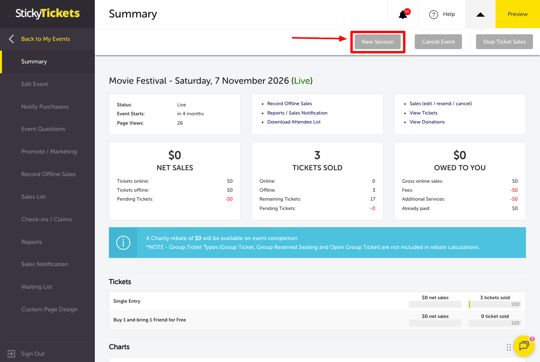Click the Charts drag handle icon
The height and width of the screenshot is (362, 540).
click(509, 347)
